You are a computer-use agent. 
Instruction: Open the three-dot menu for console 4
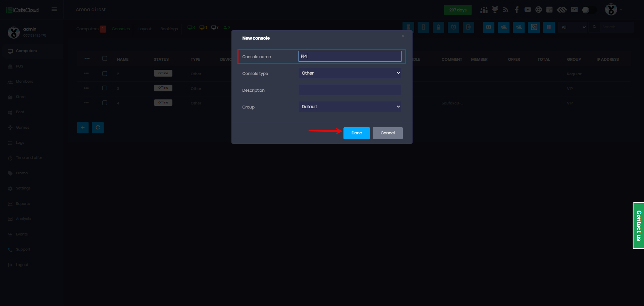(87, 103)
